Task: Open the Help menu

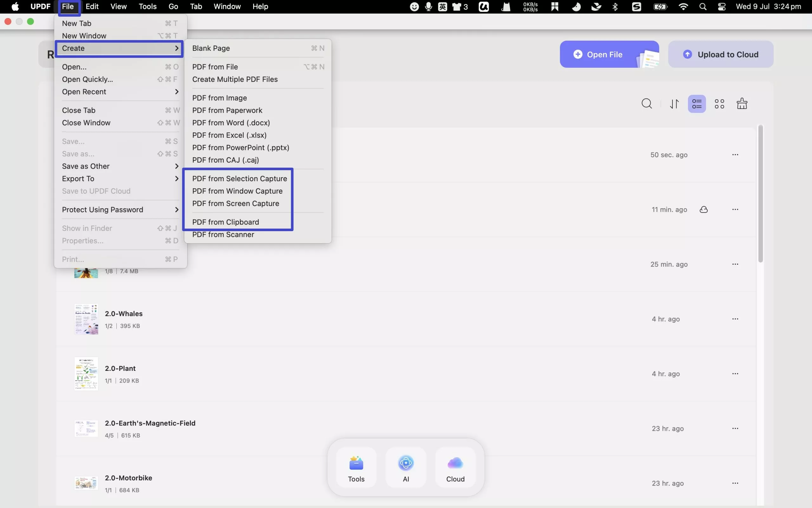Action: click(x=260, y=6)
